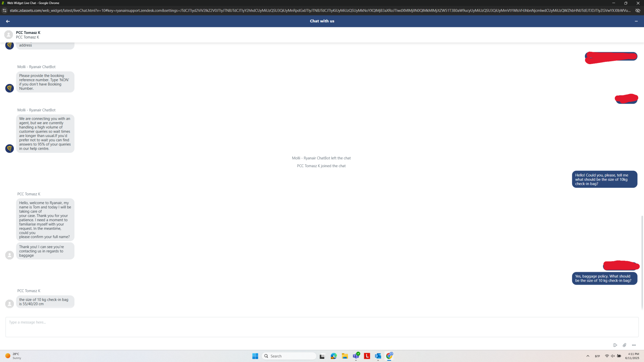Screen dimensions: 644x362
Task: Click the message input field
Action: pos(322,327)
